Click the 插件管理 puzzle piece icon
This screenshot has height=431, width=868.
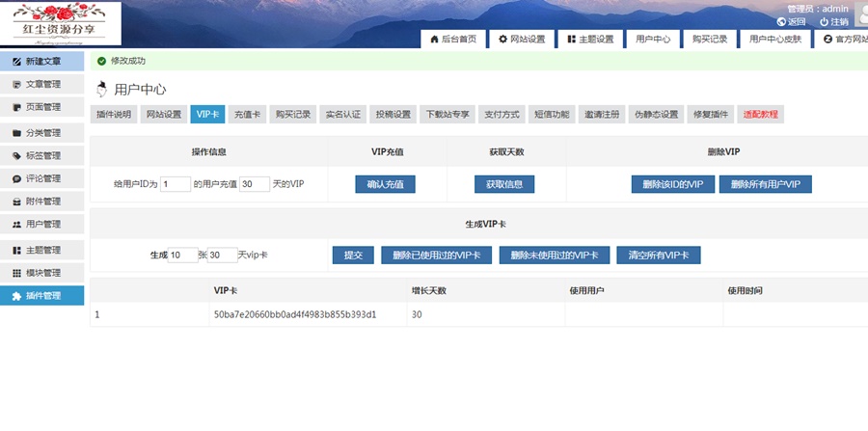tap(16, 296)
